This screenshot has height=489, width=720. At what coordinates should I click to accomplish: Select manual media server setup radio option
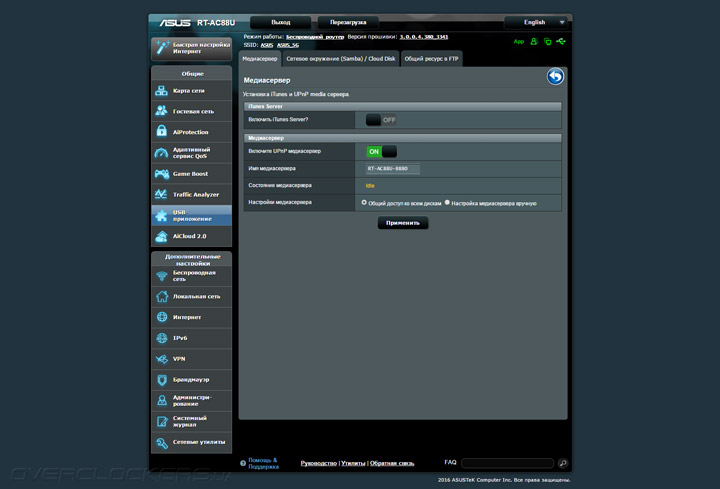click(447, 202)
